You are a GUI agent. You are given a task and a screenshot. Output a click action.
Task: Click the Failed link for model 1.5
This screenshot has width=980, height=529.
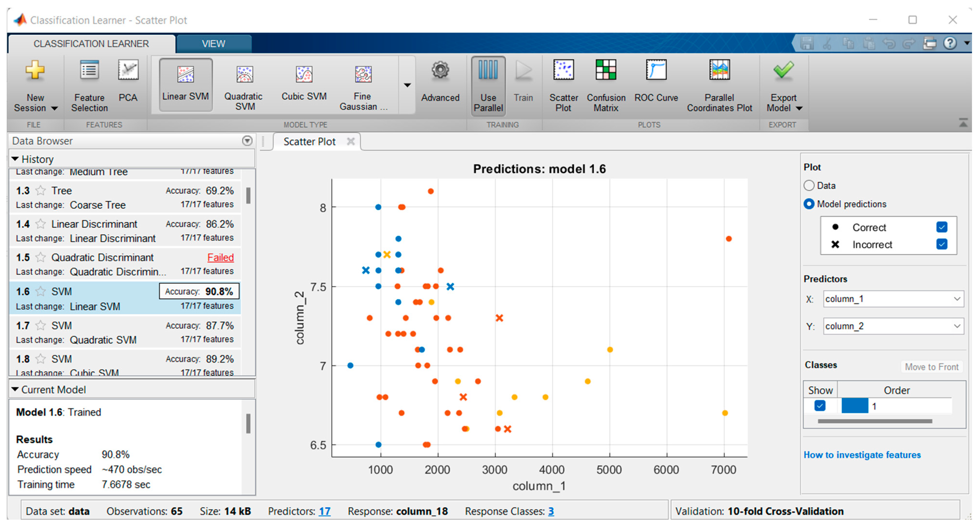[220, 258]
